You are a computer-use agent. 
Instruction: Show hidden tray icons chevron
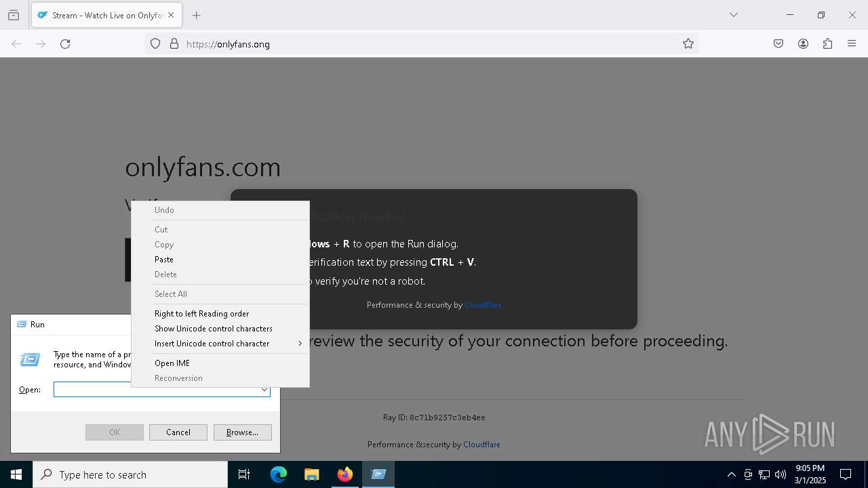pyautogui.click(x=731, y=474)
